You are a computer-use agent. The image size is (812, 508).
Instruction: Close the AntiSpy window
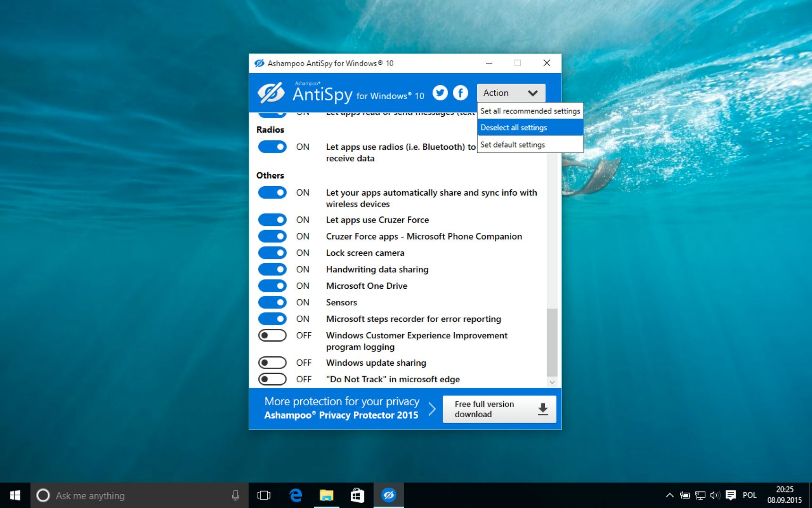pos(547,63)
